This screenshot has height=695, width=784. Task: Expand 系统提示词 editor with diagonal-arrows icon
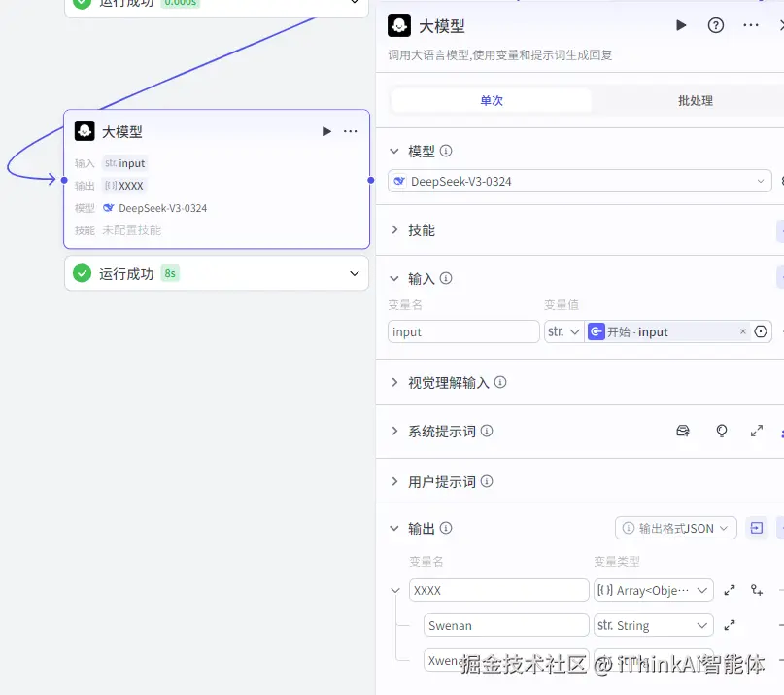click(757, 430)
